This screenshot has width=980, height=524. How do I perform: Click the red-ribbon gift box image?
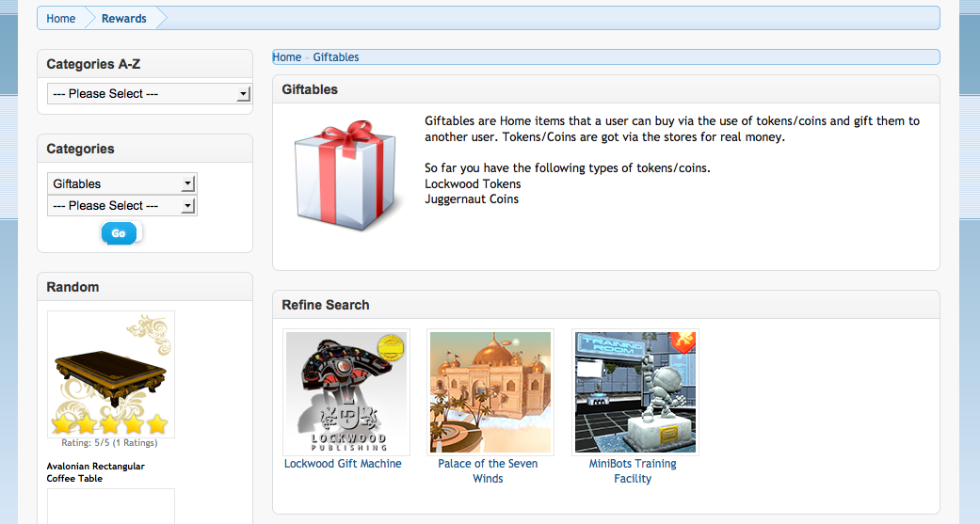point(340,176)
